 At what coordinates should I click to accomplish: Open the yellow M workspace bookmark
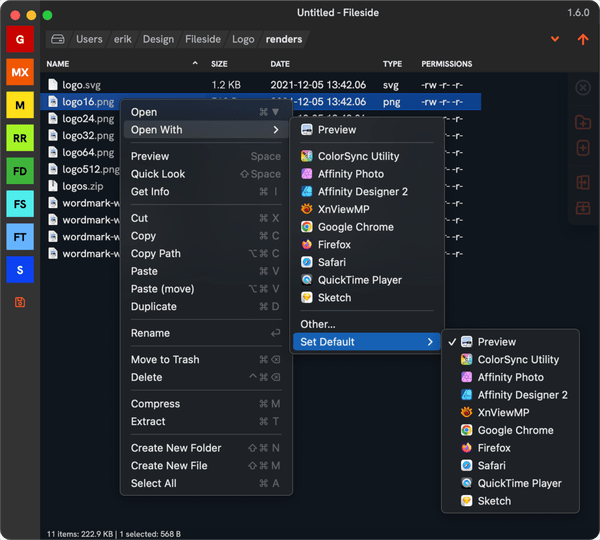20,105
